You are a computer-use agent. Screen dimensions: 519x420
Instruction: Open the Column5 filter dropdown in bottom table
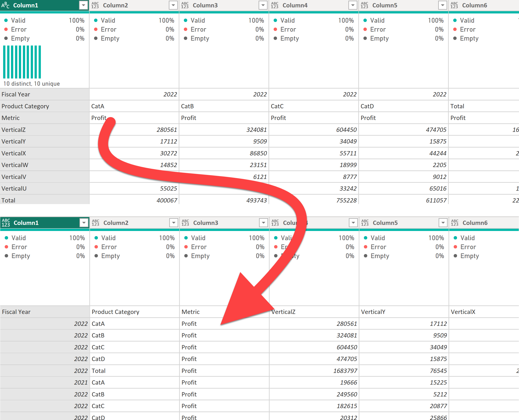coord(443,223)
